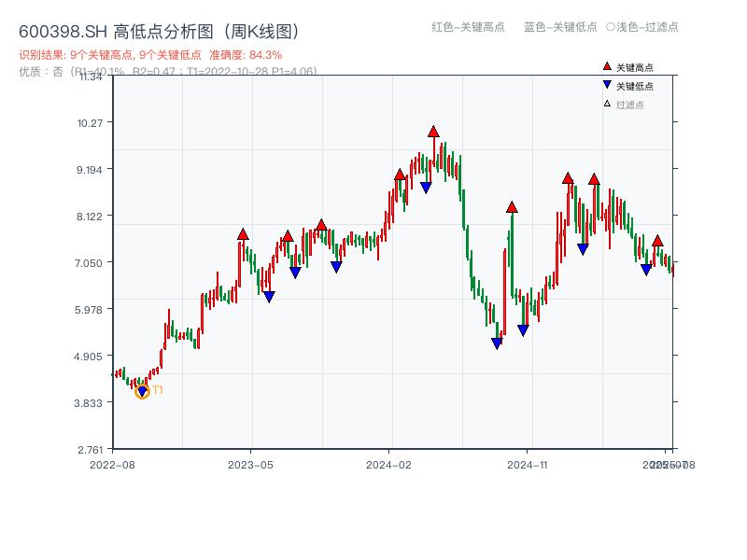Click the blue triangle icon in the chart legend
This screenshot has width=747, height=560.
tap(607, 85)
